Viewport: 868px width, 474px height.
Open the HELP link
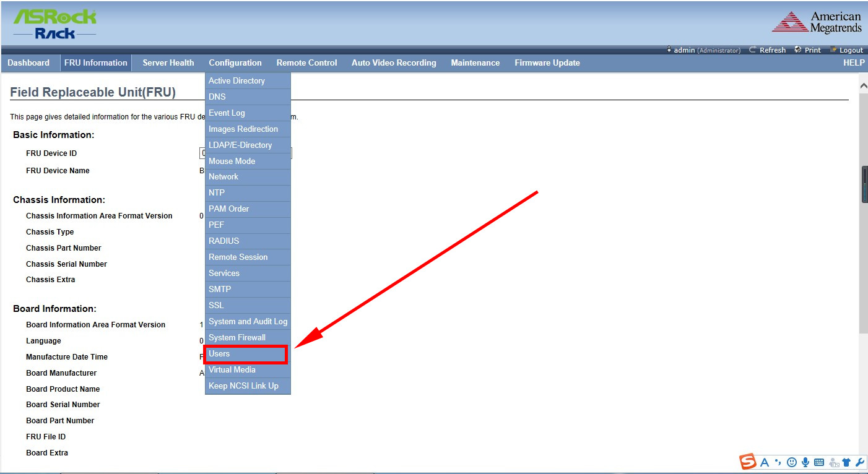click(x=853, y=62)
